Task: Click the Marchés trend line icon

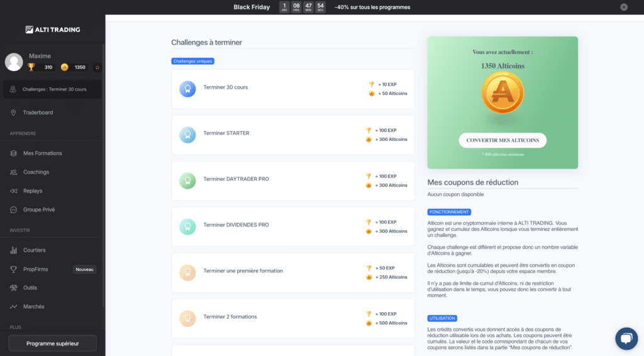Action: point(14,307)
